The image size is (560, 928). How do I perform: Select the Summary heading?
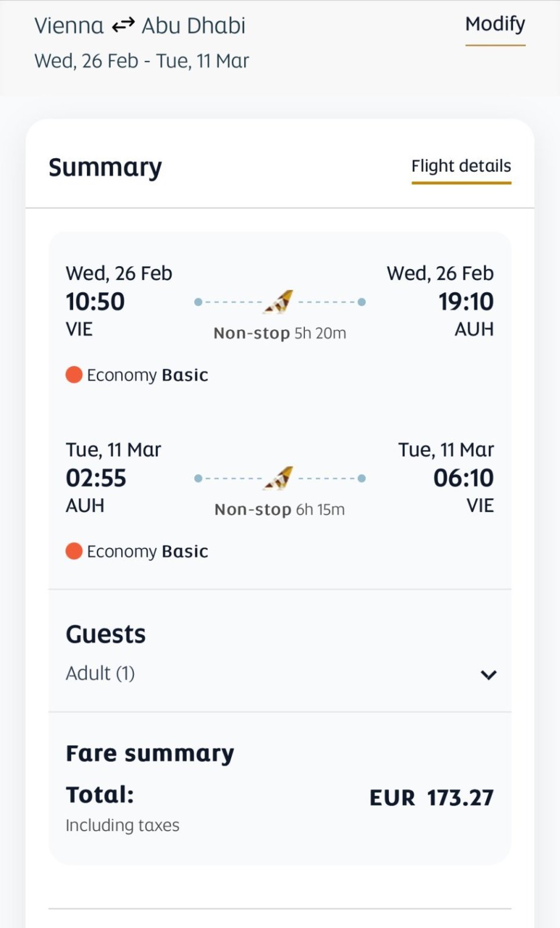pos(105,167)
